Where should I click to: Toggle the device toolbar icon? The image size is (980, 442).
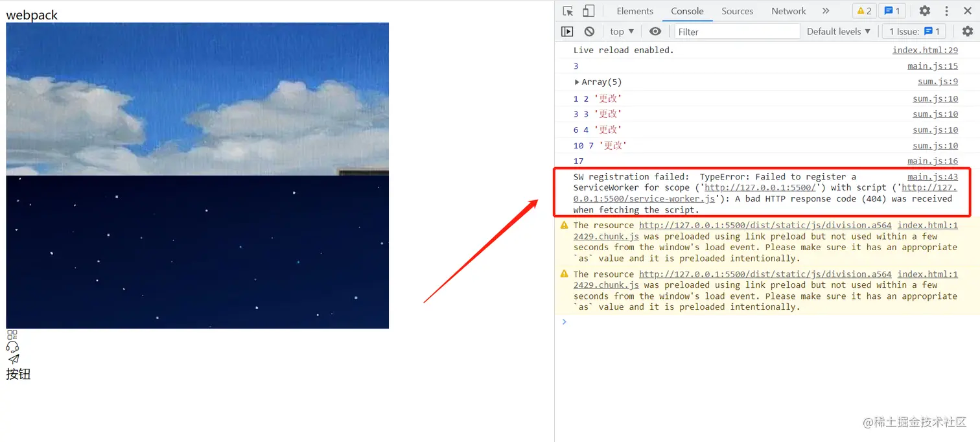point(589,11)
